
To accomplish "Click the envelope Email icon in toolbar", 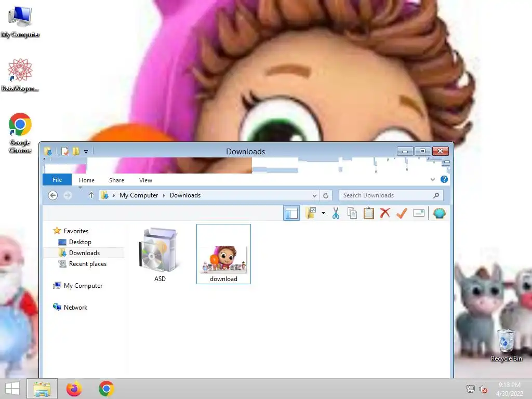I will click(419, 214).
